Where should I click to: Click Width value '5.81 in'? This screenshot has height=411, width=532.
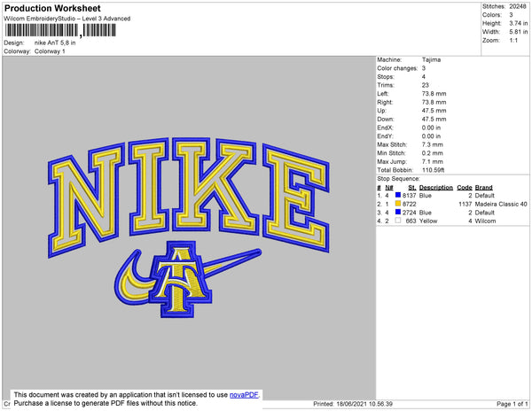pos(518,32)
